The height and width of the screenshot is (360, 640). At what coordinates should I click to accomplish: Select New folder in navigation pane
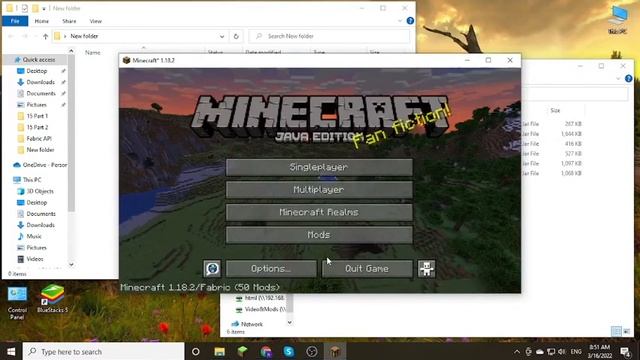coord(40,150)
